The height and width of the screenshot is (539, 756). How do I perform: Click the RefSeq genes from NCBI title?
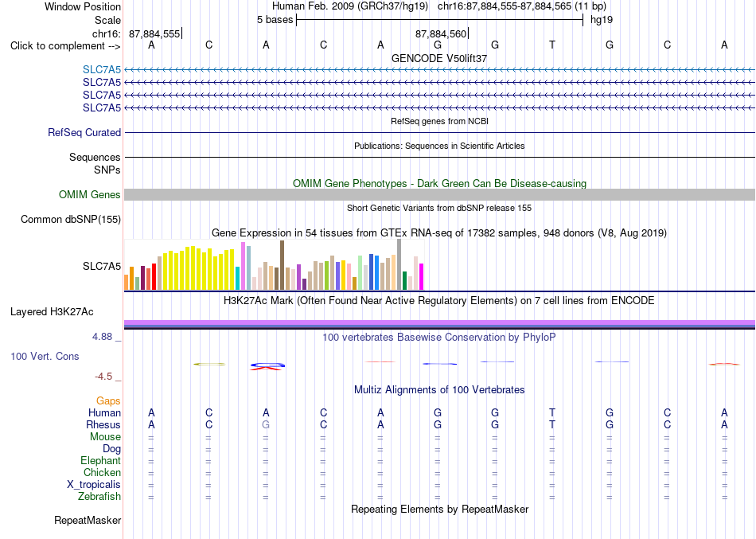coord(439,121)
